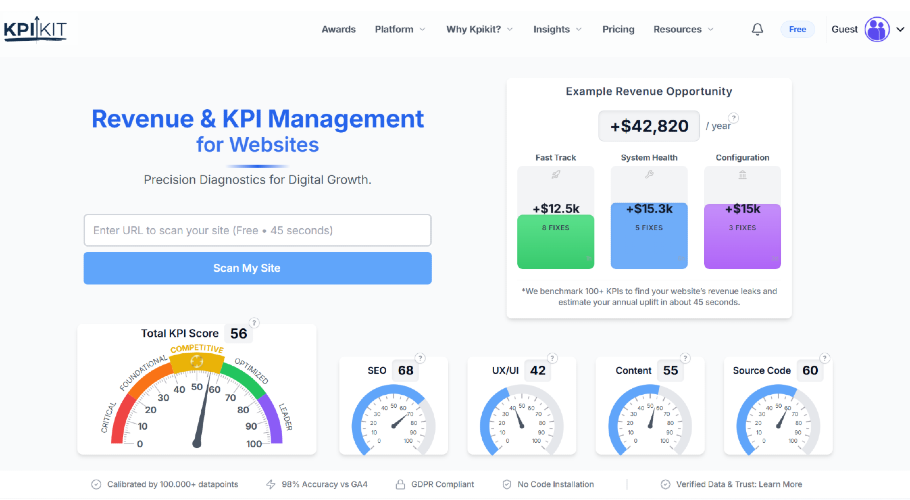Screen dimensions: 910x500
Task: Click the help icon on the UX/UI card
Action: [552, 358]
